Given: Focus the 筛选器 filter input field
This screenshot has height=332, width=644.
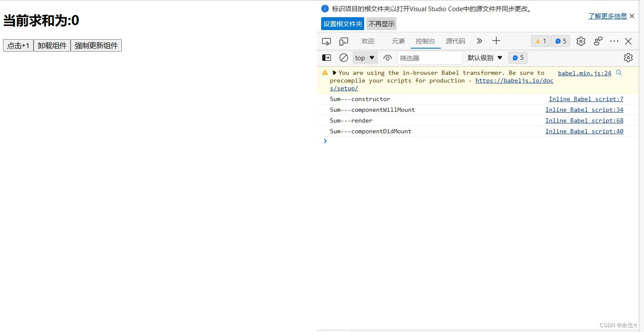Looking at the screenshot, I should click(430, 58).
